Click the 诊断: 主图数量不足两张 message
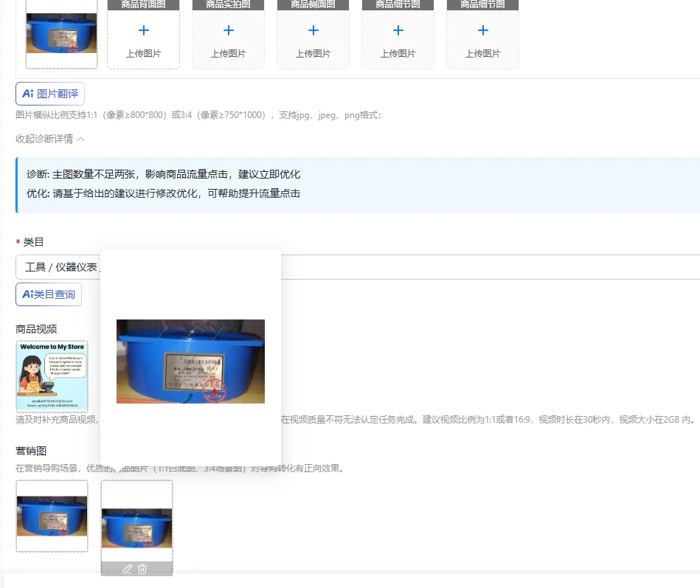The image size is (700, 588). click(164, 174)
